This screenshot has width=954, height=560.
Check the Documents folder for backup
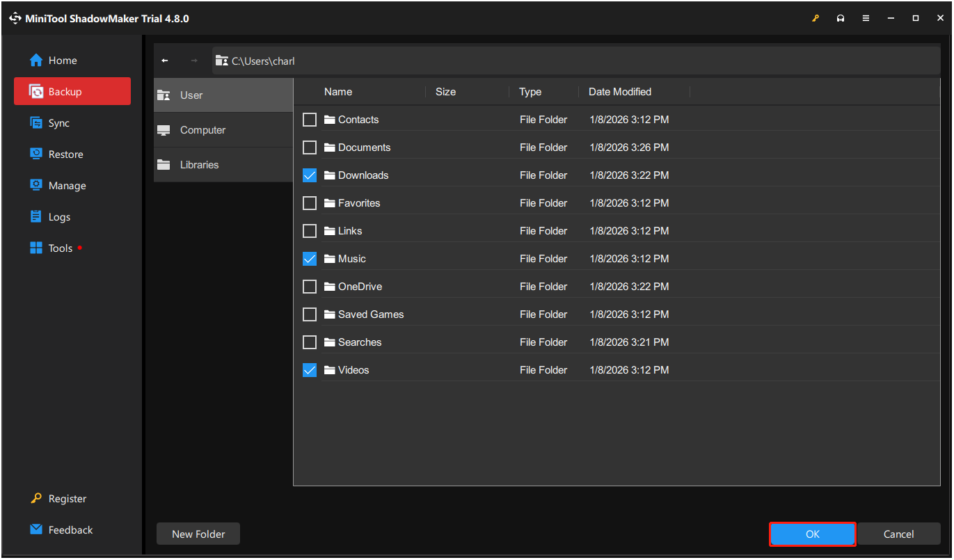[310, 147]
